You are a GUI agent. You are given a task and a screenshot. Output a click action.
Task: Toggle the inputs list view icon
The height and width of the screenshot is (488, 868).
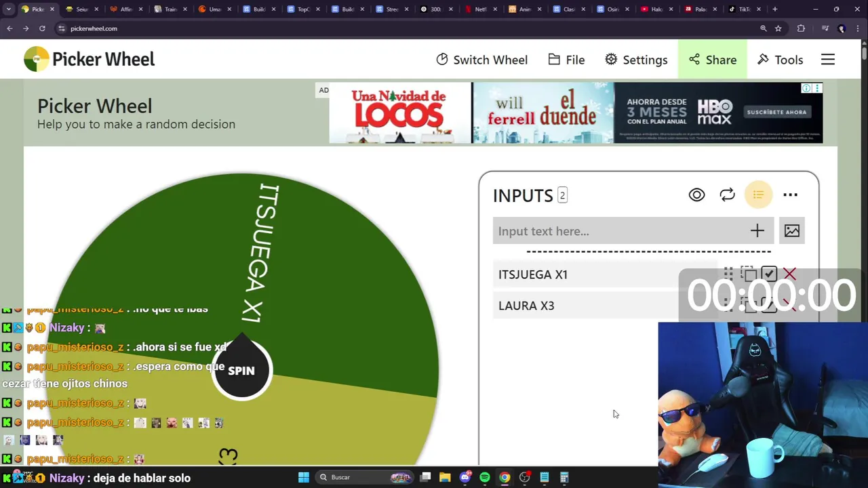click(x=758, y=195)
